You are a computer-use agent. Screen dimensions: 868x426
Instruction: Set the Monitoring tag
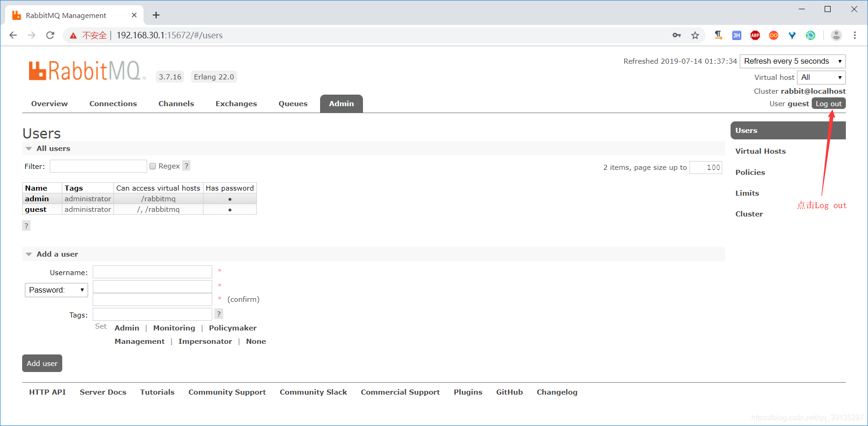tap(174, 328)
